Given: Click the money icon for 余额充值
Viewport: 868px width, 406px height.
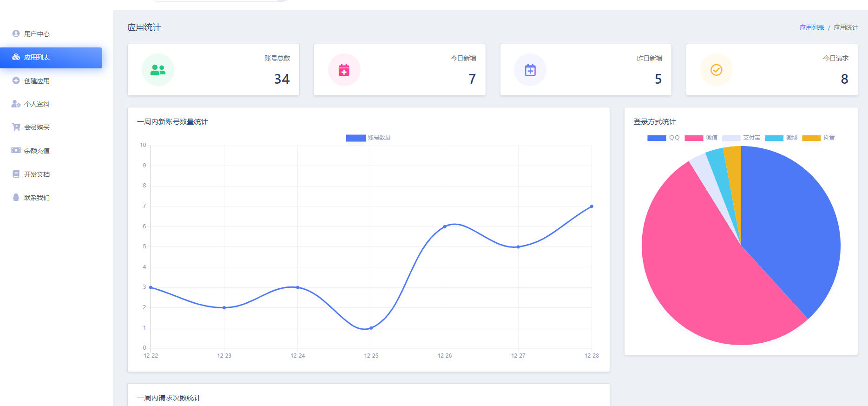Looking at the screenshot, I should [16, 150].
